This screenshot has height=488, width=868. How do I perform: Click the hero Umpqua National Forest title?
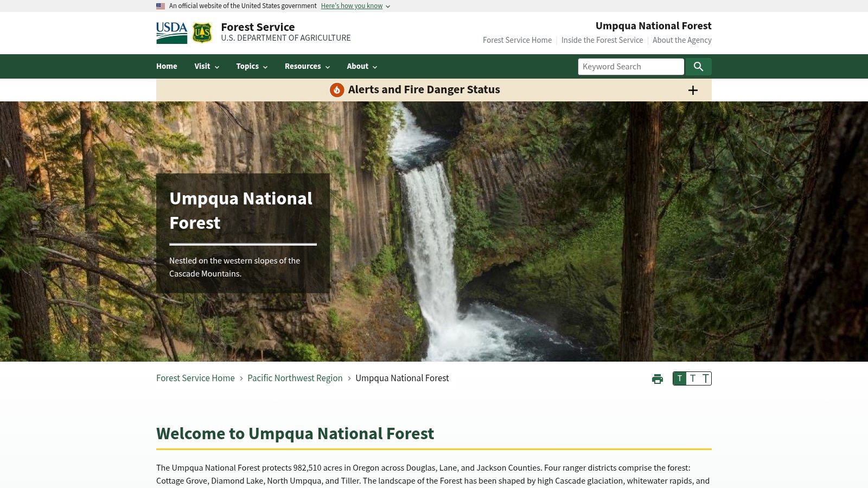pos(241,210)
